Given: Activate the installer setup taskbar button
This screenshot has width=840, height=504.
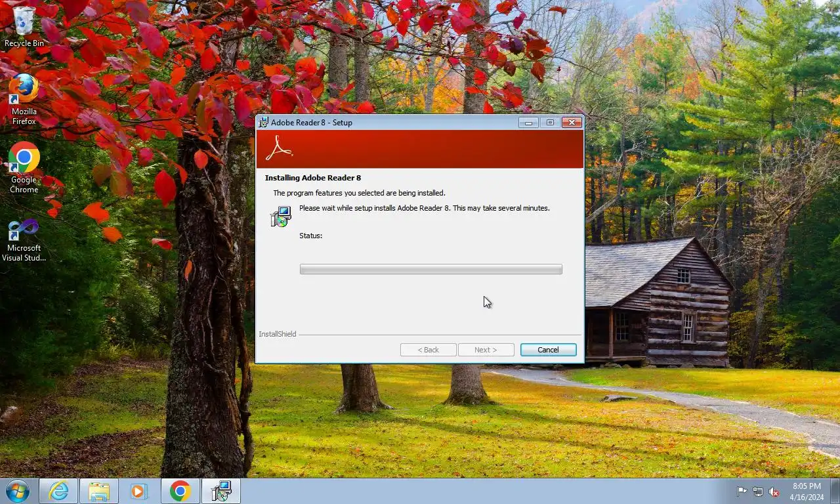Looking at the screenshot, I should tap(221, 491).
